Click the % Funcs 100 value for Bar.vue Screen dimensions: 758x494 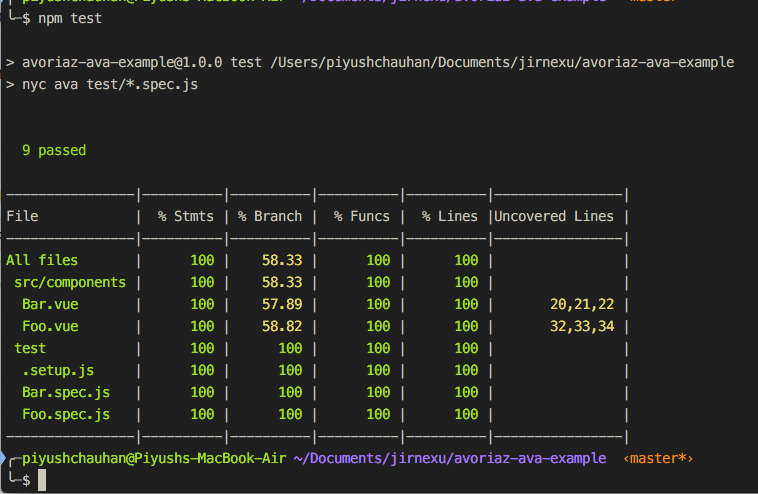coord(378,304)
